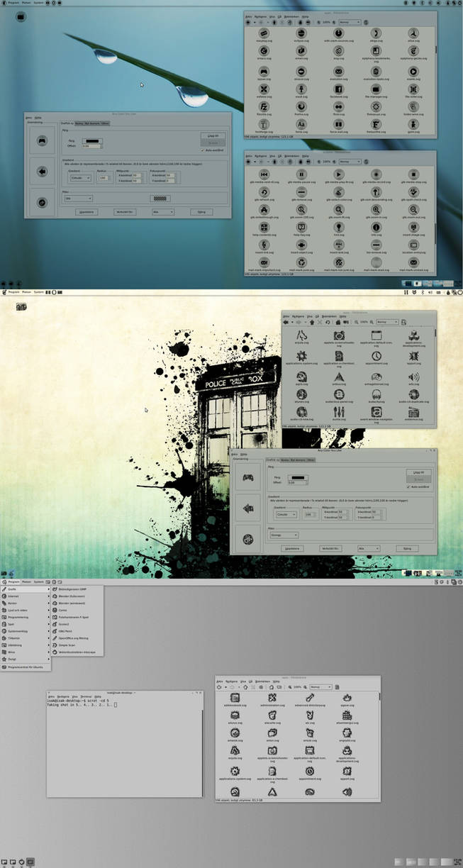This screenshot has width=463, height=868.
Task: Open Normal zoom dropdown in gray desktop file manager
Action: [321, 686]
